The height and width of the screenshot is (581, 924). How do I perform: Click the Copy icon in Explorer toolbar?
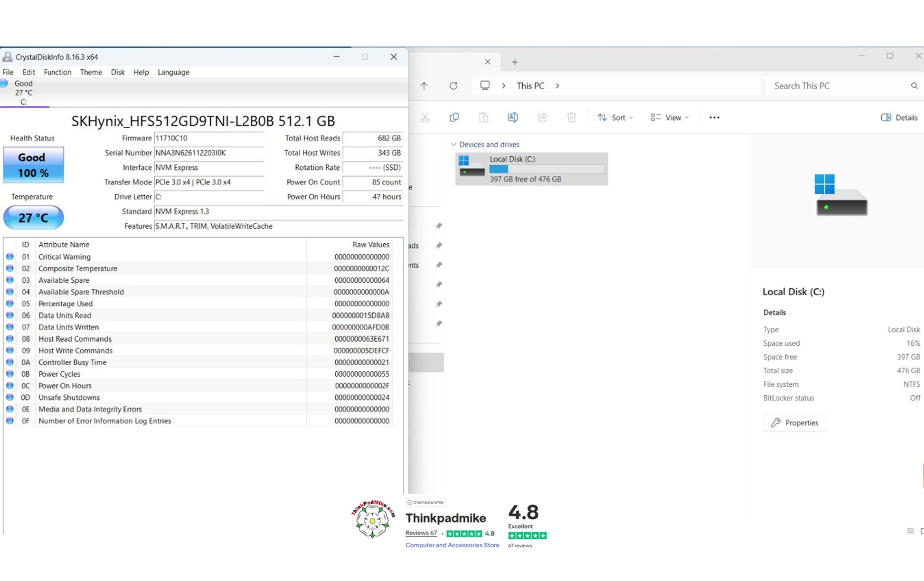(454, 117)
